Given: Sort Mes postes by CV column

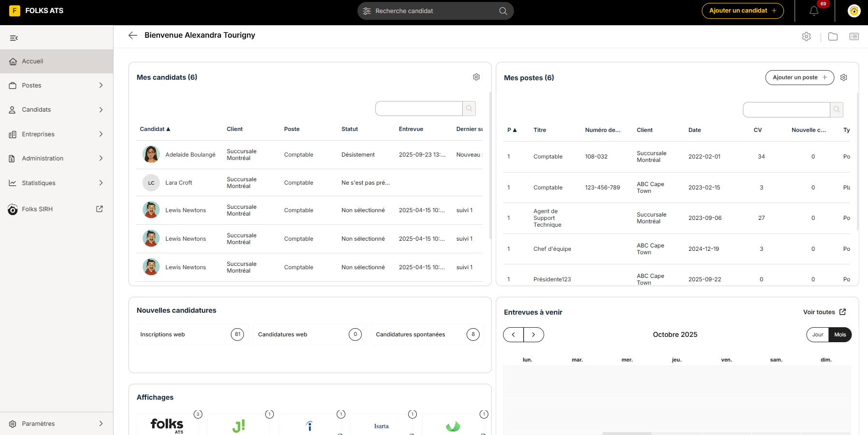Looking at the screenshot, I should [x=758, y=130].
